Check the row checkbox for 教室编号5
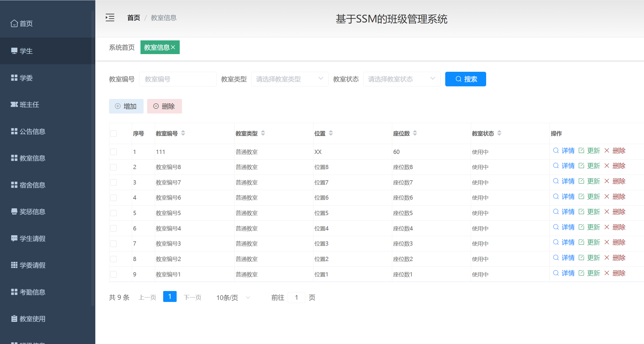644x344 pixels. pos(113,213)
